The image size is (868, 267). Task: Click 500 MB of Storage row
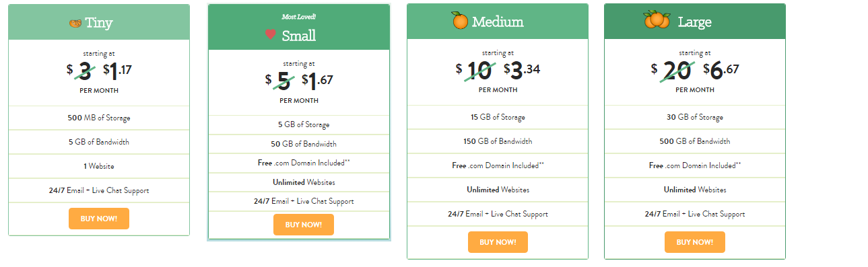click(x=99, y=118)
